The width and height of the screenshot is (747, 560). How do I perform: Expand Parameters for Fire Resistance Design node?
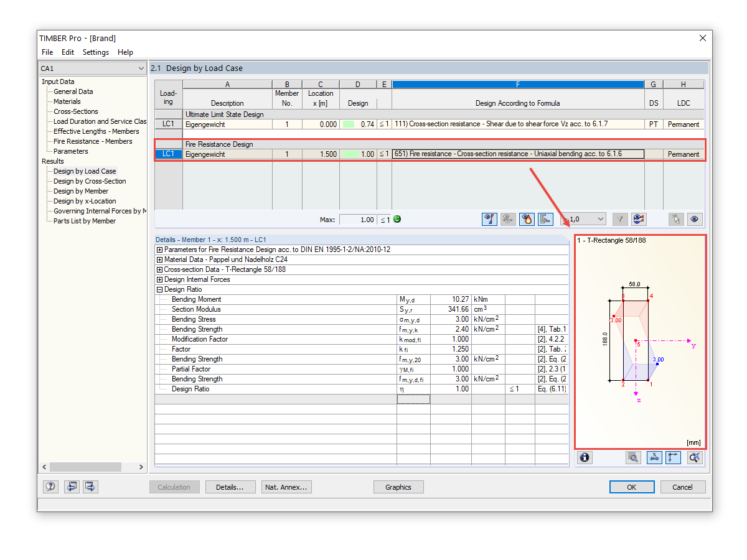[x=160, y=250]
